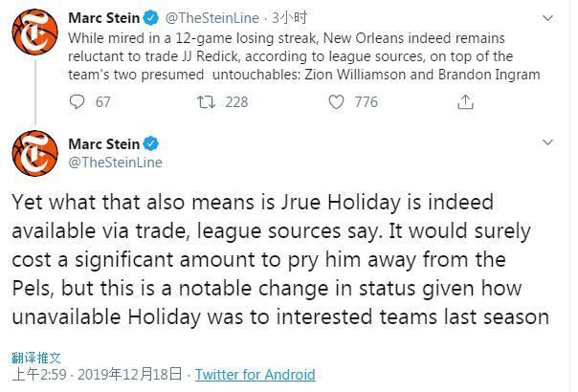Click the 上午2:59 2019年12月18日 timestamp
This screenshot has height=392, width=578.
click(x=98, y=375)
